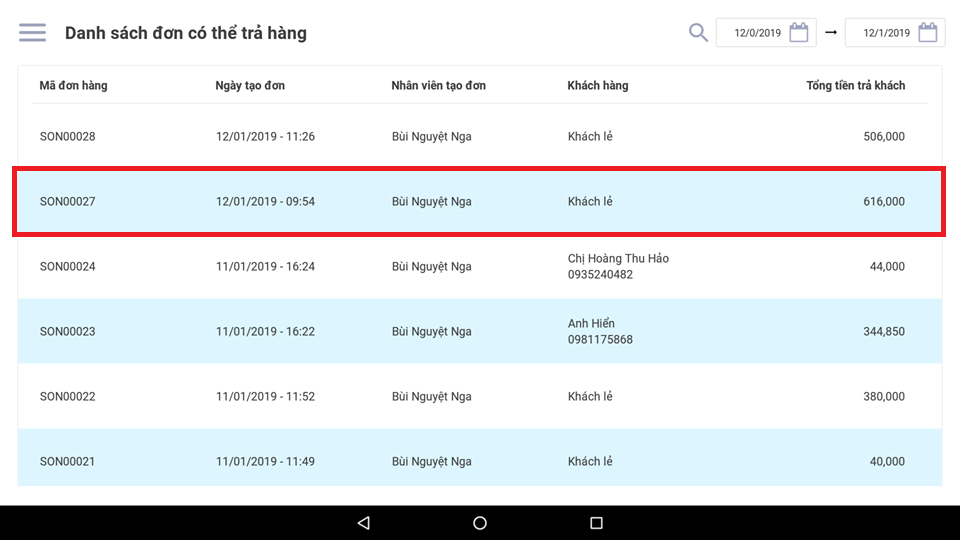The width and height of the screenshot is (960, 540).
Task: Tap the Android back button
Action: 363,523
